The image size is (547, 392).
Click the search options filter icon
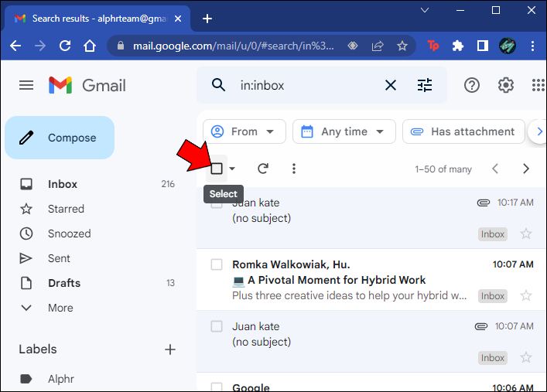(425, 85)
